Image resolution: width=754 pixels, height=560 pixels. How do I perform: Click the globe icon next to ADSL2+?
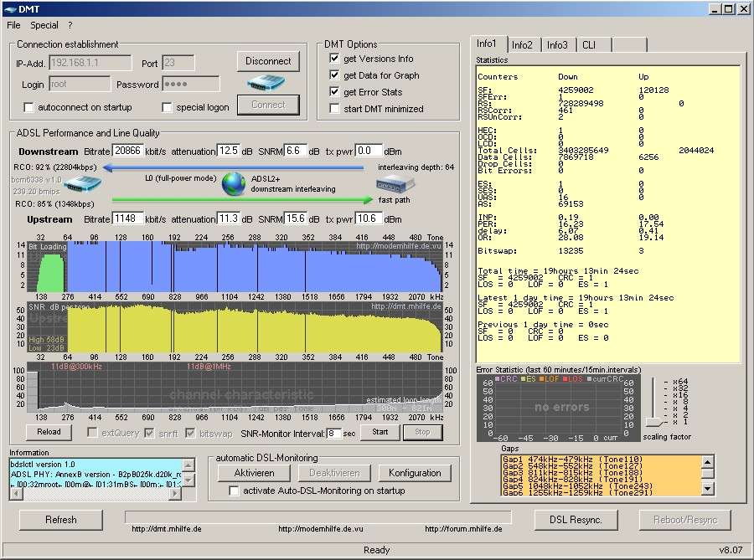[235, 183]
